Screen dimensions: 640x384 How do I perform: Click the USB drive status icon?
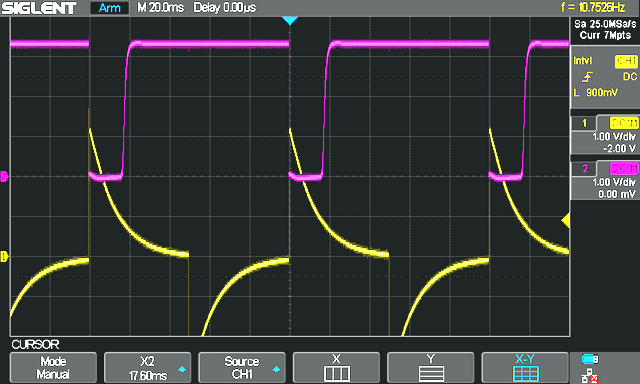click(x=590, y=359)
